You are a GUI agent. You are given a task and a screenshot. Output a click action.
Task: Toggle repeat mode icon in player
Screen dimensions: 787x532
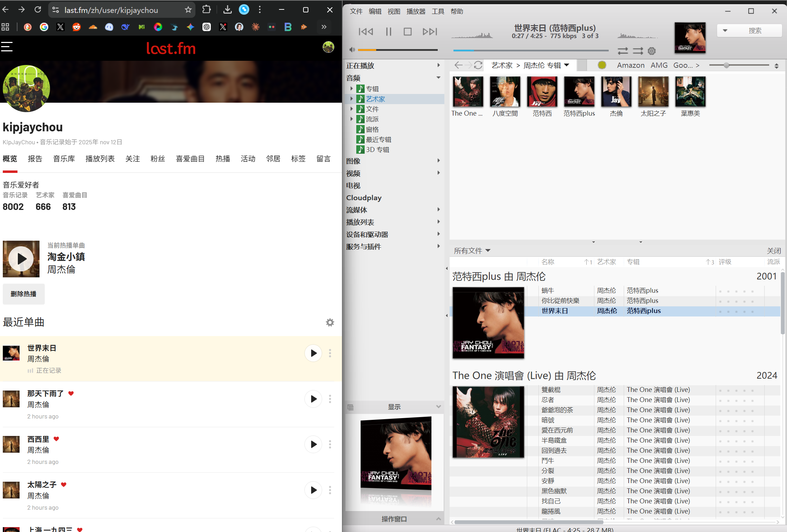(x=623, y=51)
